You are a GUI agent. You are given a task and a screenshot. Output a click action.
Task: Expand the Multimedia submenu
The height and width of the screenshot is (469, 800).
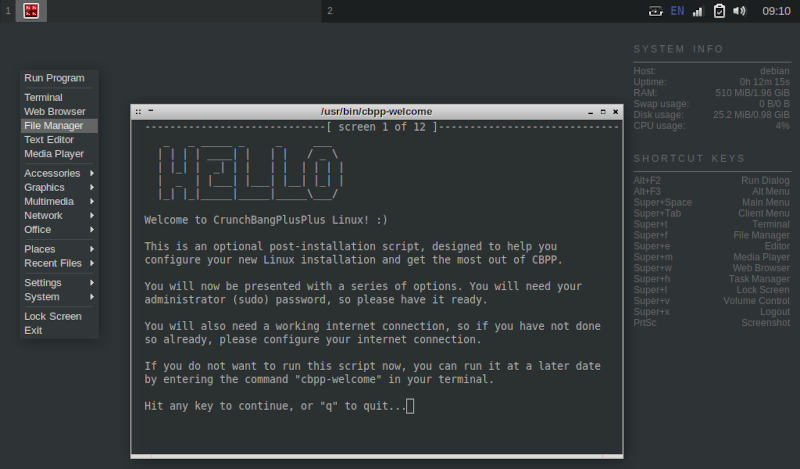click(59, 202)
